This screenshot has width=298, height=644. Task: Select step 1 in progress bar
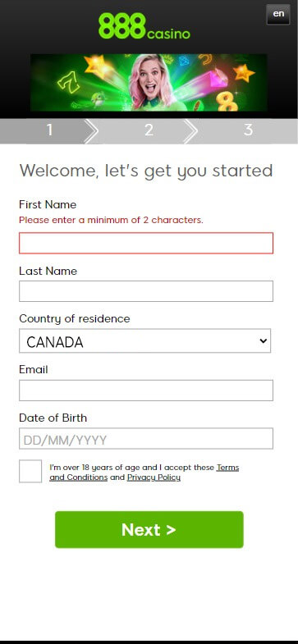[50, 130]
